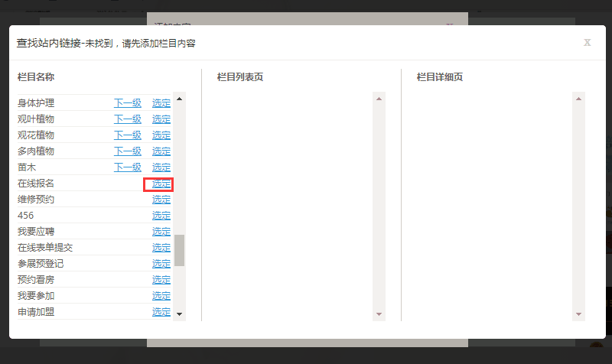Click 选定 for 在线报名 row
Viewport: 612px width, 364px height.
point(161,184)
